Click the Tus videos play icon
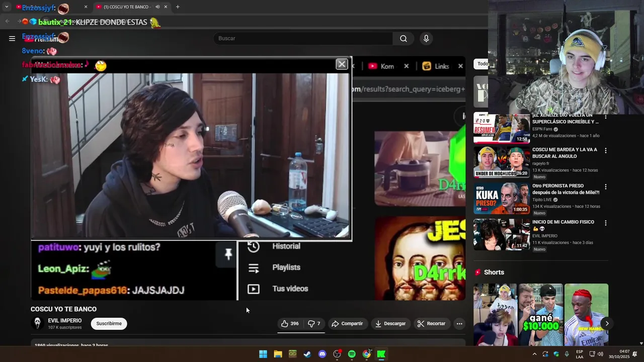This screenshot has height=362, width=644. click(253, 289)
